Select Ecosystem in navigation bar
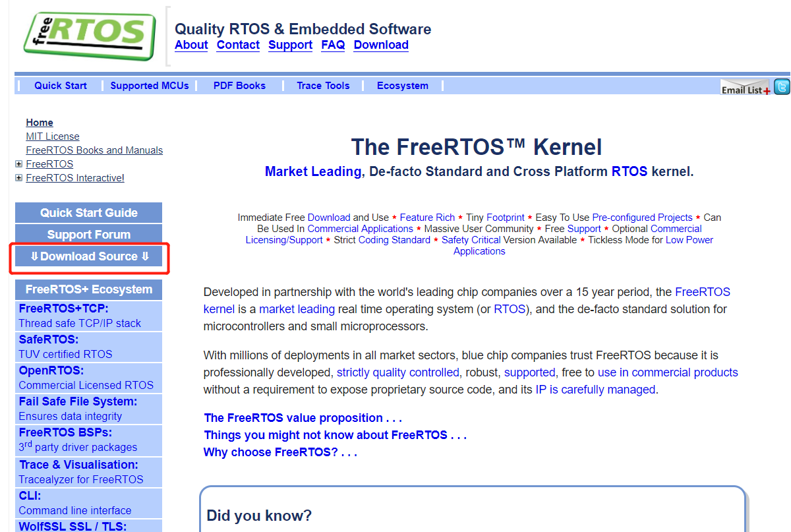 point(403,86)
